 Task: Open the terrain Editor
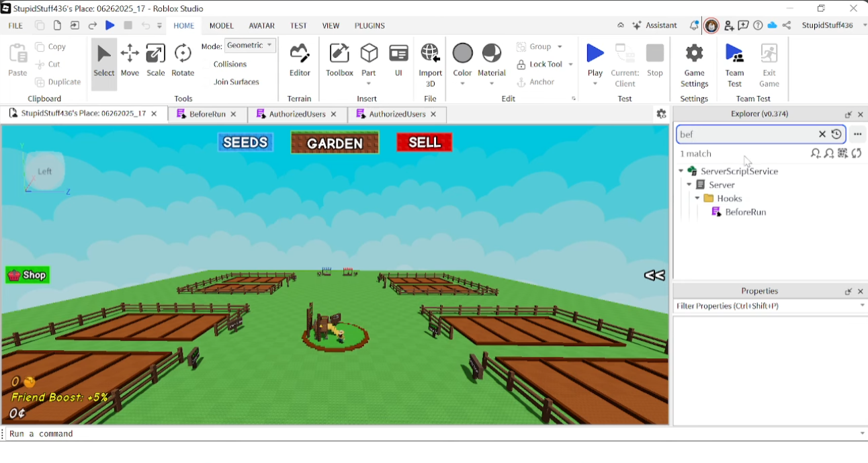(x=299, y=59)
